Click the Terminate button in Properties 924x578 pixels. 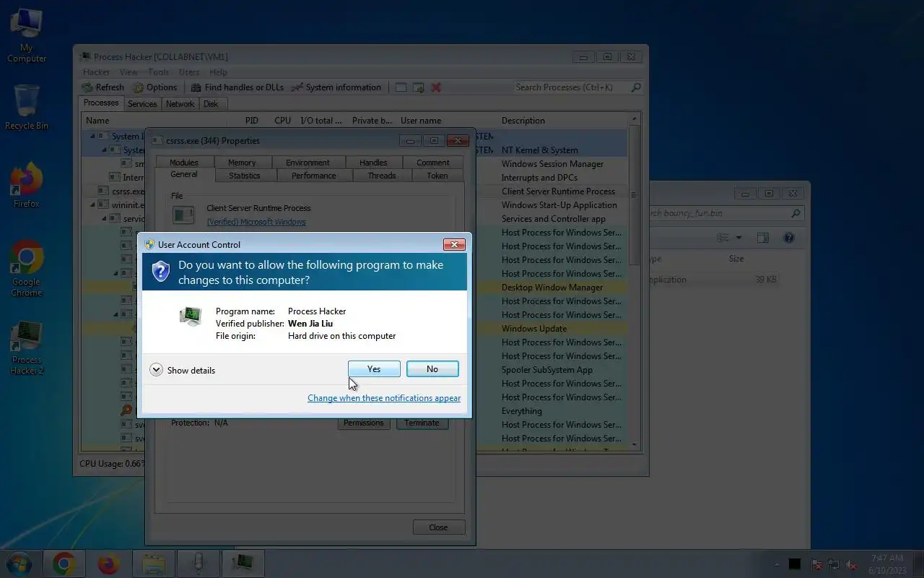coord(422,423)
